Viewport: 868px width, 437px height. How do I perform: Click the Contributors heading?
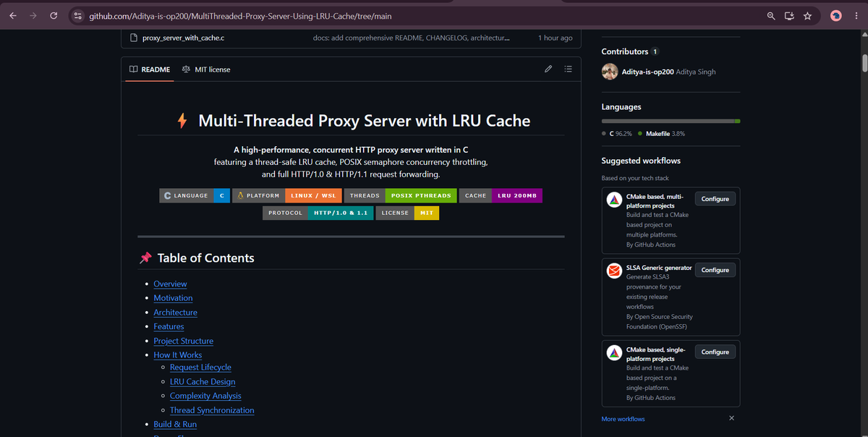click(625, 52)
